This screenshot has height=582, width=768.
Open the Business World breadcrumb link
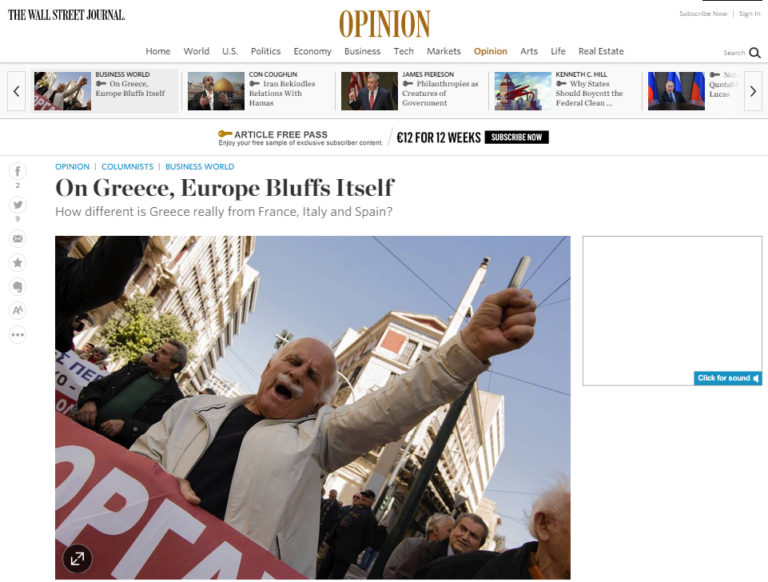click(x=200, y=167)
